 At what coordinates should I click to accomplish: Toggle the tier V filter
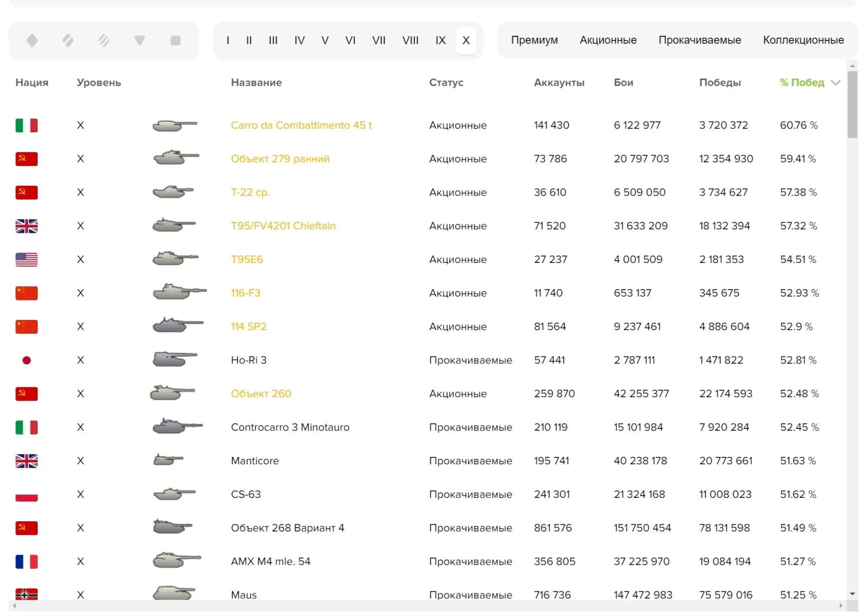(325, 40)
